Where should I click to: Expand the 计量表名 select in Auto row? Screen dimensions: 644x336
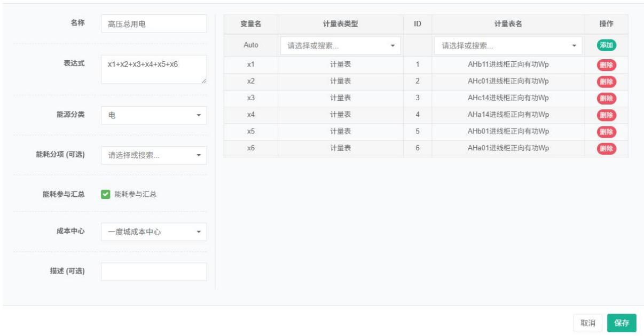pyautogui.click(x=508, y=46)
